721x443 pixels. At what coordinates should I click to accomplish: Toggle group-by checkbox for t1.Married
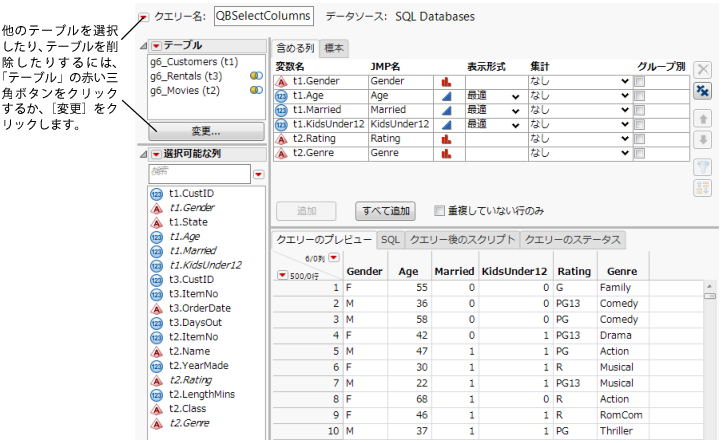coord(640,110)
